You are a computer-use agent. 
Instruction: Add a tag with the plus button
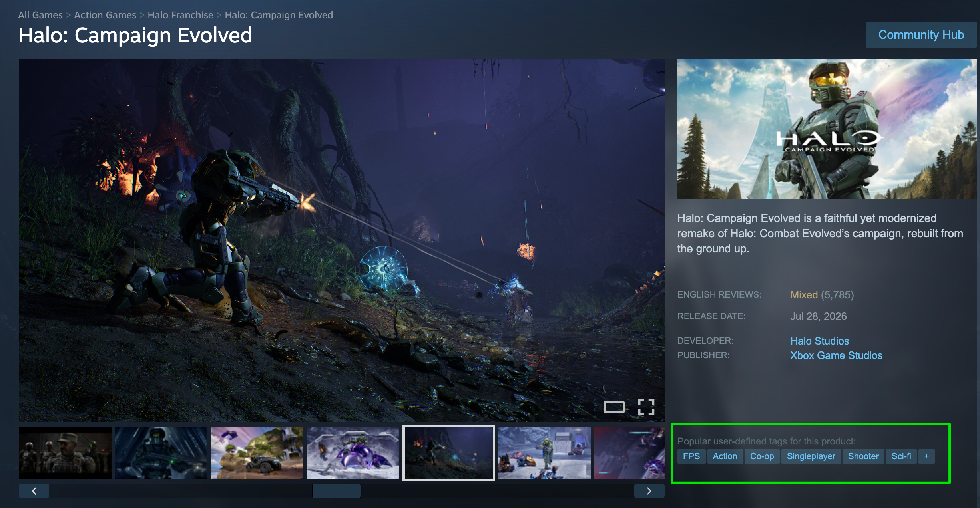coord(926,456)
